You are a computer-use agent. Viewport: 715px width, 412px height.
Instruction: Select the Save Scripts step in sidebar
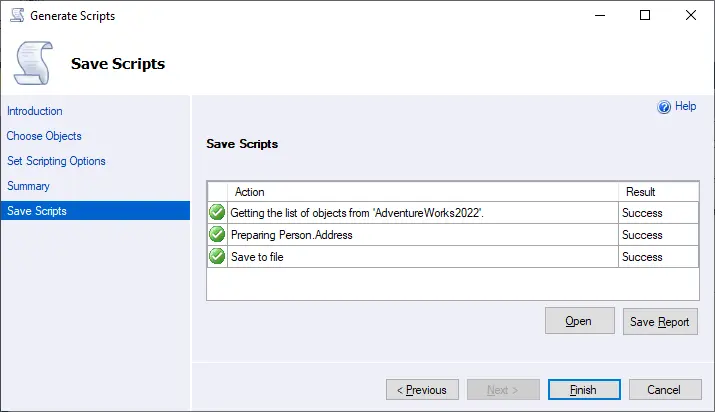pos(95,211)
